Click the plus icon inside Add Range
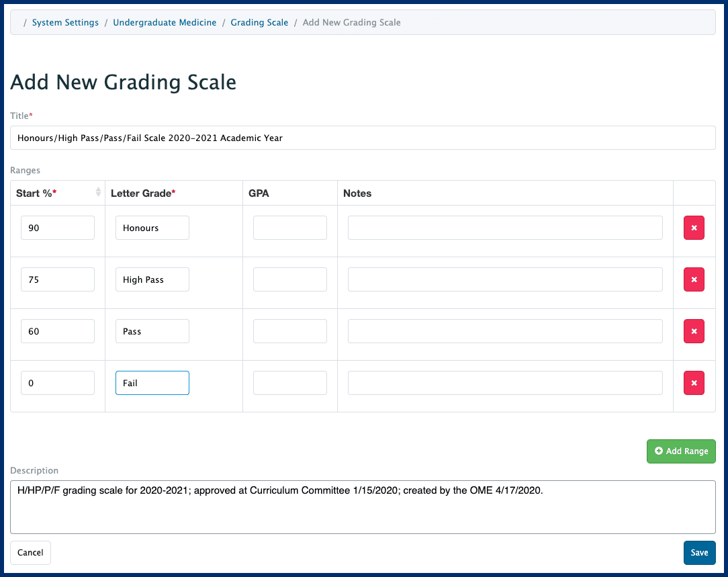Image resolution: width=728 pixels, height=577 pixels. [658, 451]
